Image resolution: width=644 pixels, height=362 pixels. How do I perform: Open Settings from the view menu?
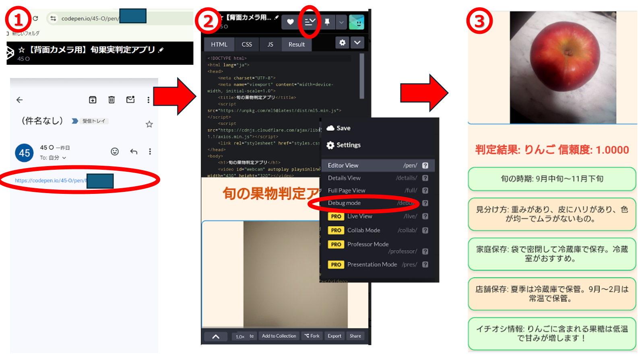click(343, 145)
